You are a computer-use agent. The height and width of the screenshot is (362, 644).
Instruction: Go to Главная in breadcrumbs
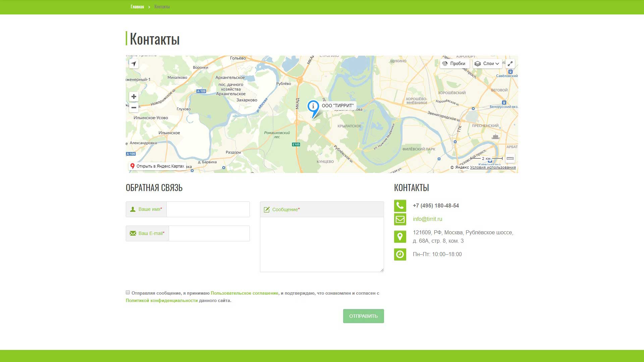click(x=137, y=7)
